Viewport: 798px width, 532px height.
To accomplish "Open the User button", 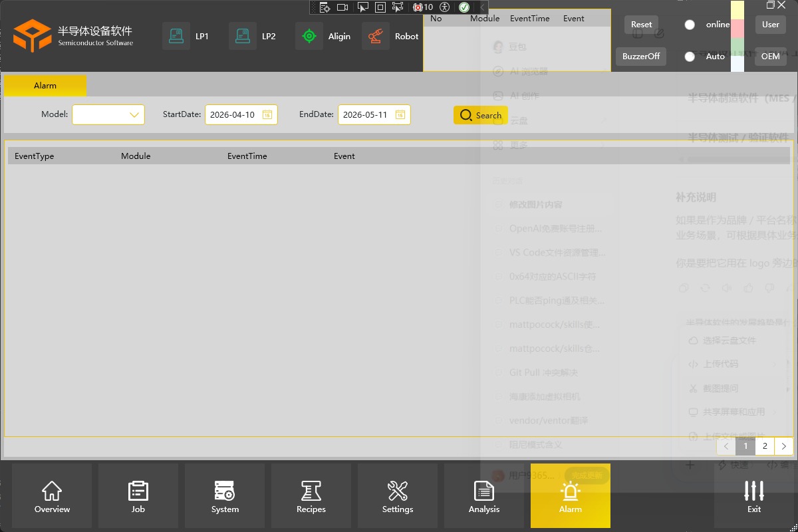I will (771, 25).
